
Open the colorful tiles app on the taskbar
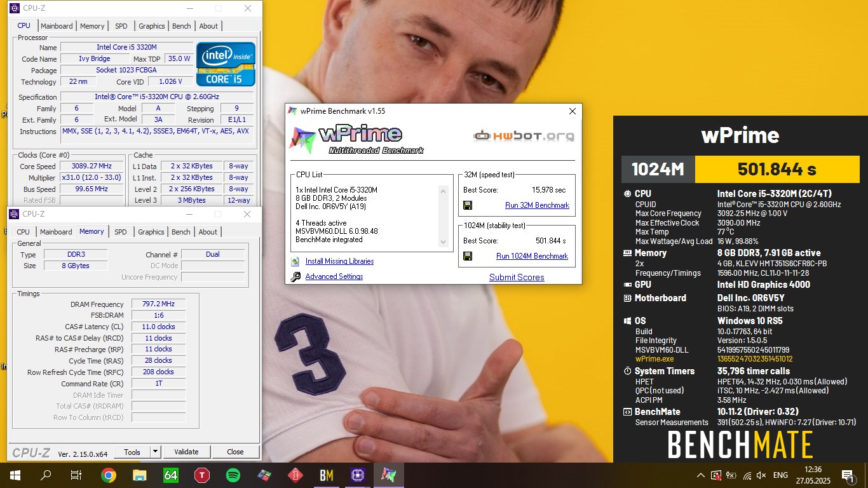tap(264, 475)
